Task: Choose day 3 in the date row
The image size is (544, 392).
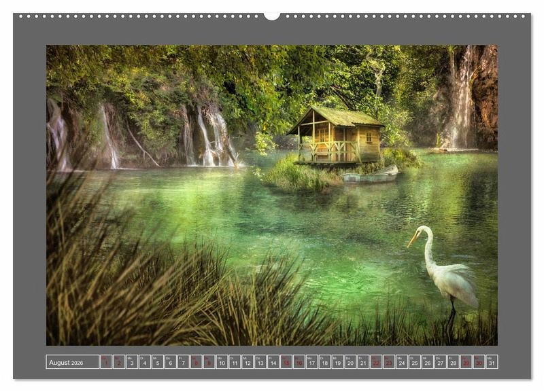Action: 132,361
